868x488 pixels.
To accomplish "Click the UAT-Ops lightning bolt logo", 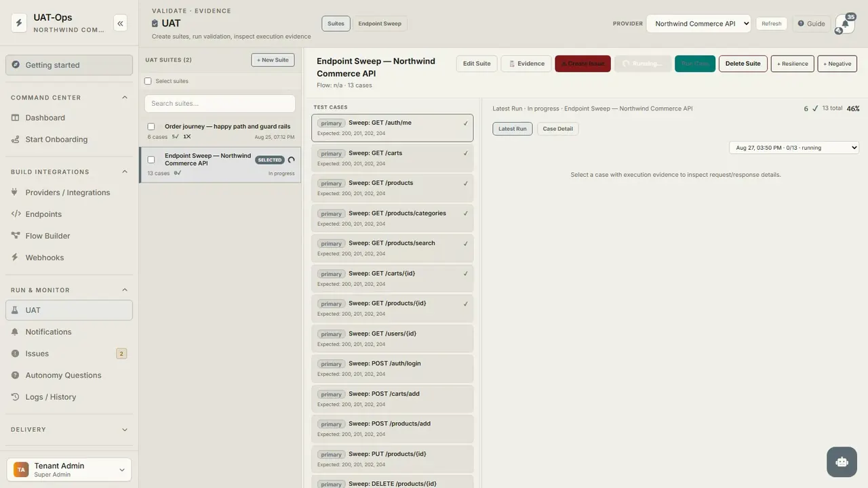I will pos(19,23).
